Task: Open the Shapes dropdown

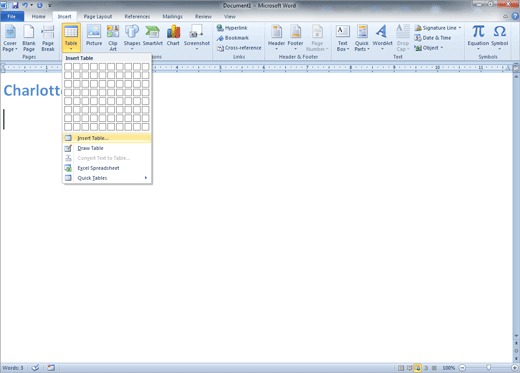Action: 132,38
